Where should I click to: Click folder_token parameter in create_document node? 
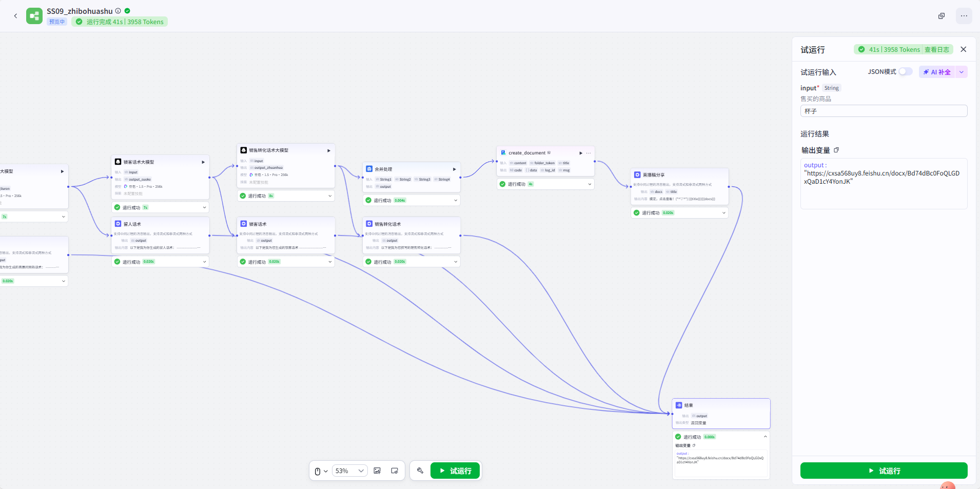click(543, 163)
